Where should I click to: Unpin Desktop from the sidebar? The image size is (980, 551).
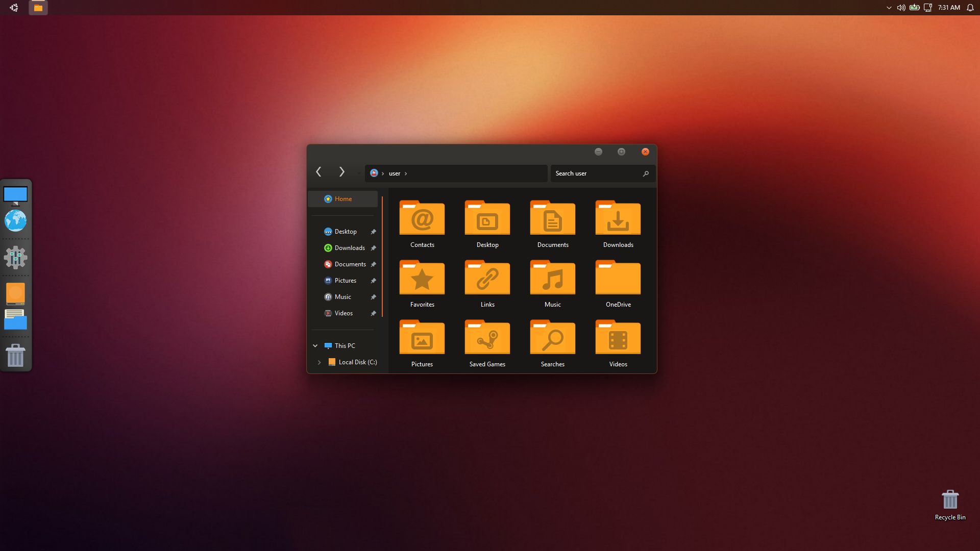(x=373, y=232)
